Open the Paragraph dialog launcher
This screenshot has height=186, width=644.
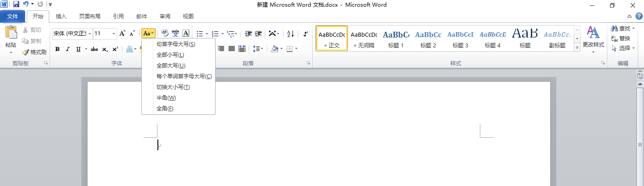coord(308,63)
